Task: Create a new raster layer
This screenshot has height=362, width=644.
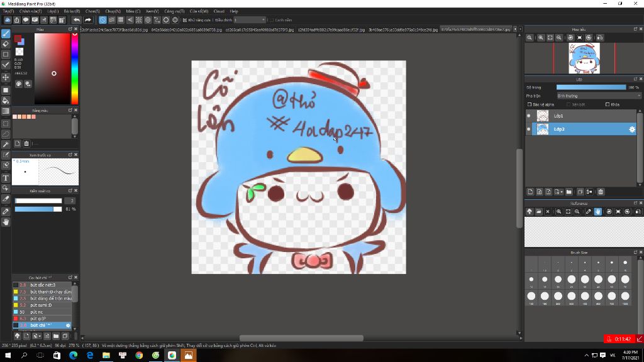Action: [x=530, y=192]
